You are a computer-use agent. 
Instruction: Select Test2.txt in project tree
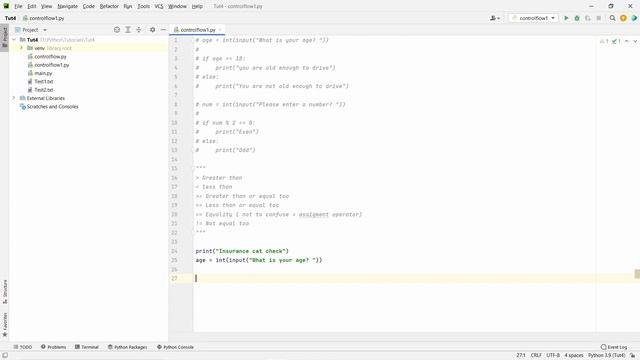(x=44, y=90)
